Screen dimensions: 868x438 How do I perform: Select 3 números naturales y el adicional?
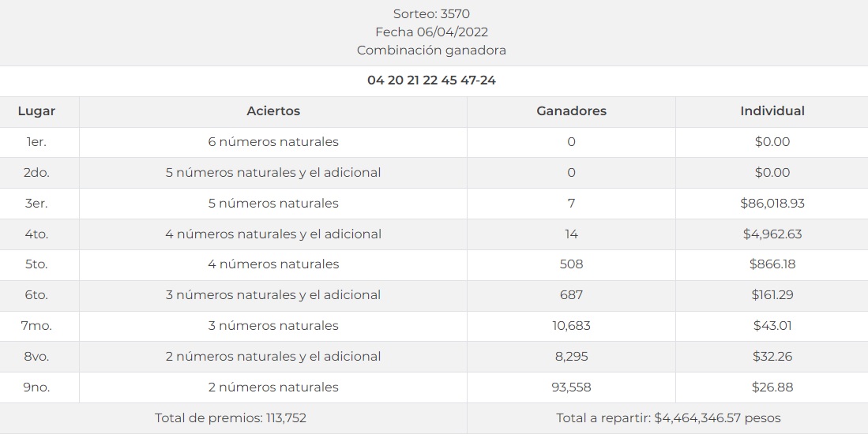point(273,295)
